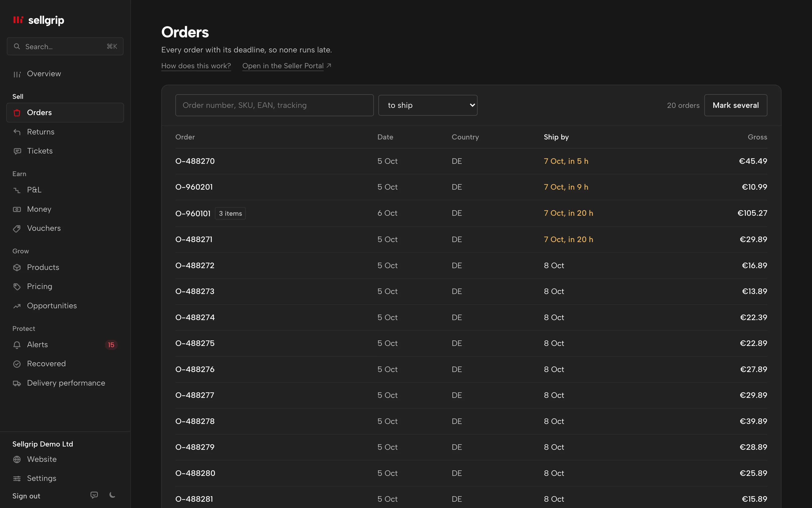Click the Alerts bell icon
The width and height of the screenshot is (812, 508).
(17, 345)
